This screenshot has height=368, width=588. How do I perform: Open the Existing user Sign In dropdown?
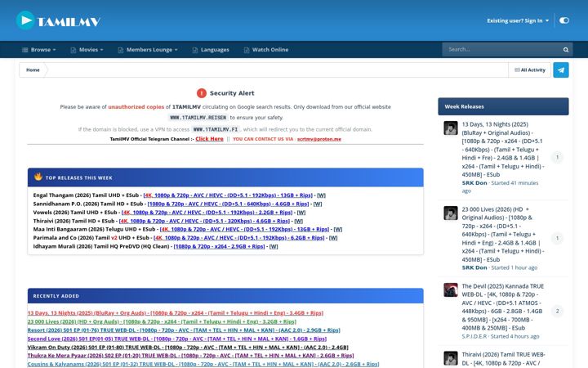pyautogui.click(x=518, y=20)
